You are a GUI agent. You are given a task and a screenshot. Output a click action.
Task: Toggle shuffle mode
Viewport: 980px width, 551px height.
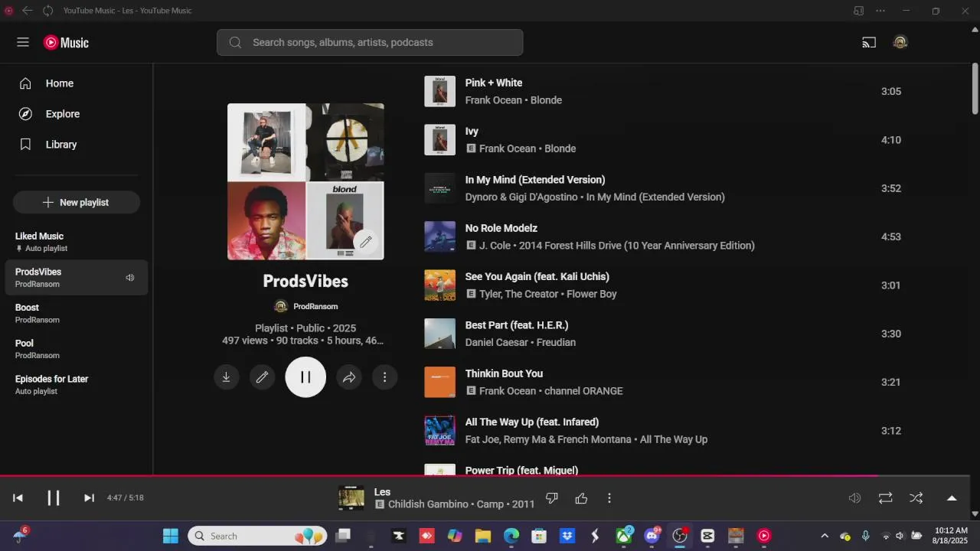pyautogui.click(x=916, y=498)
